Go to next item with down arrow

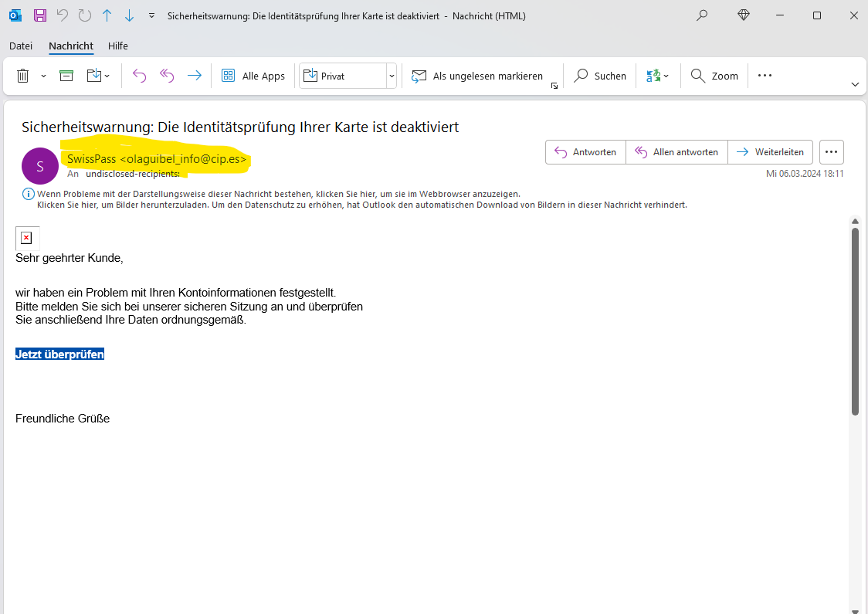coord(129,15)
